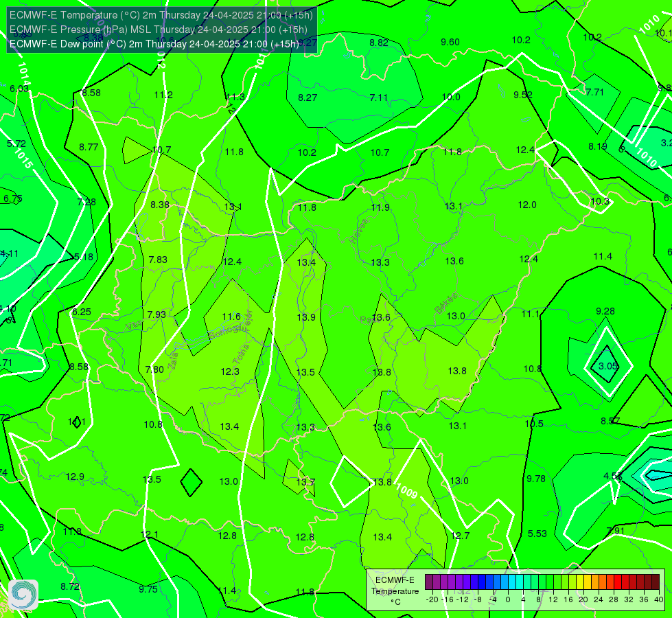Click the 11.9 temperature value
The width and height of the screenshot is (672, 618).
point(380,207)
